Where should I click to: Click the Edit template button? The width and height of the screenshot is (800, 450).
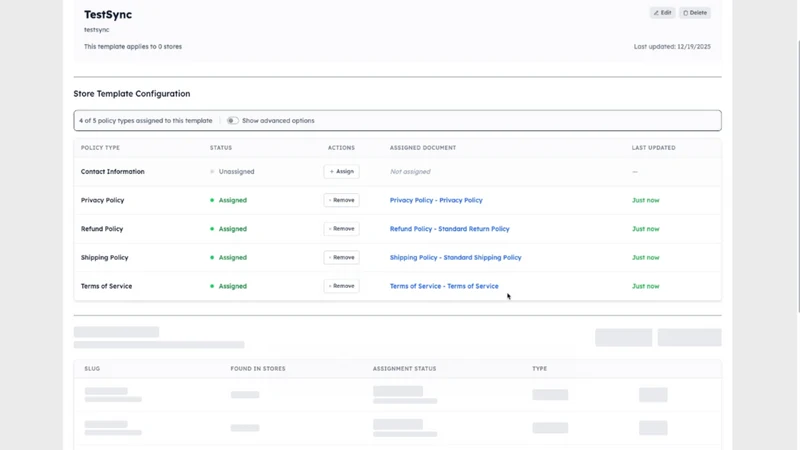point(662,13)
